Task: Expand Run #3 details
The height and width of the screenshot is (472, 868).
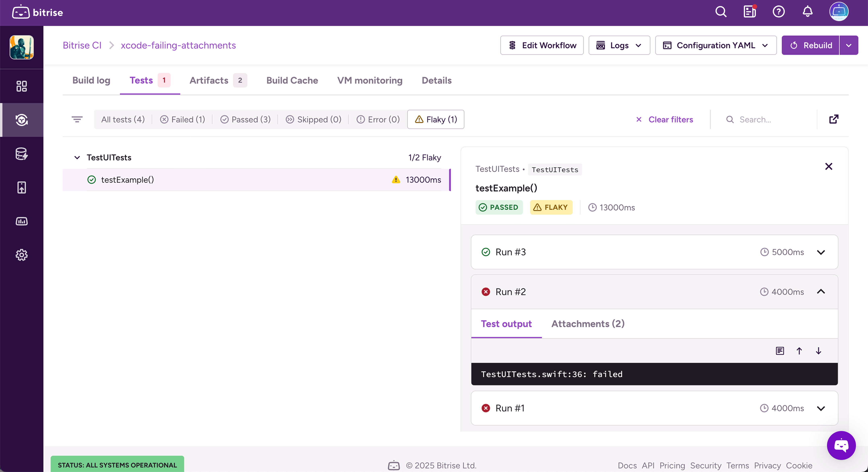Action: point(821,252)
